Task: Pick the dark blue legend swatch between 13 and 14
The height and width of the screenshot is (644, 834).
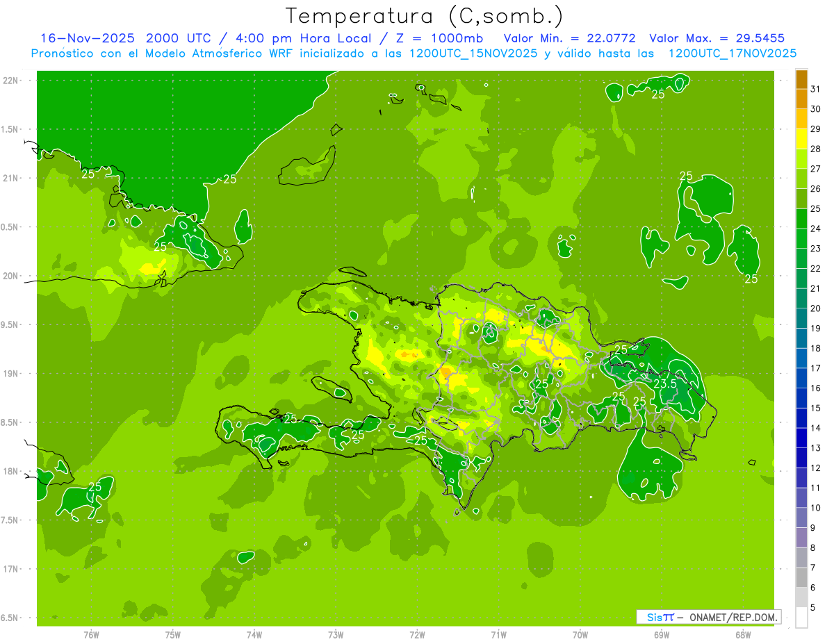Action: click(801, 438)
